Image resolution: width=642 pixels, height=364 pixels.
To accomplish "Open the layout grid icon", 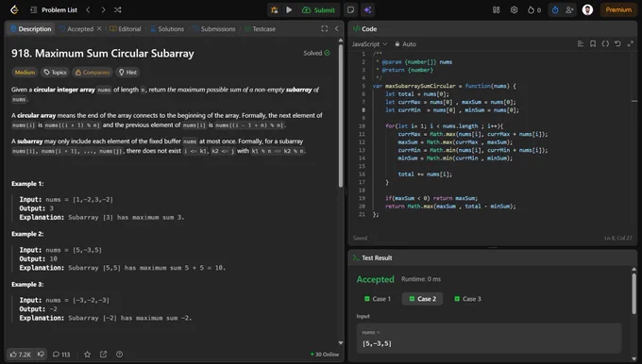I will tap(497, 9).
